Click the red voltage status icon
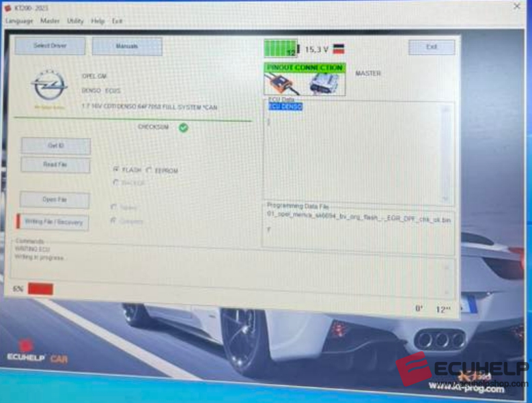Screen dimensions: 532x403 pyautogui.click(x=339, y=50)
